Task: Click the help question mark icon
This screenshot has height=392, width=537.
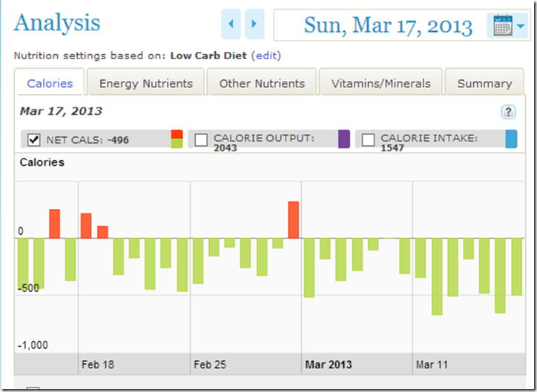Action: pyautogui.click(x=508, y=112)
